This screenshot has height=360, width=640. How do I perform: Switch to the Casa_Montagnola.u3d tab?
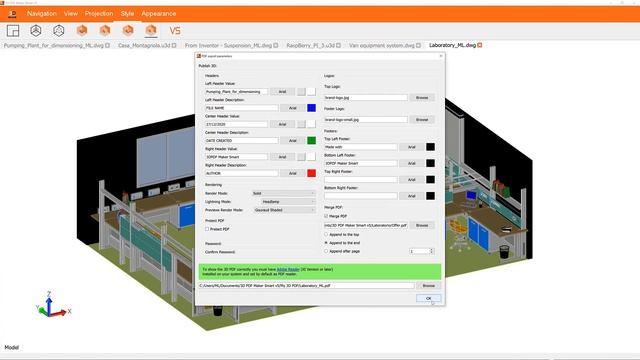tap(144, 45)
